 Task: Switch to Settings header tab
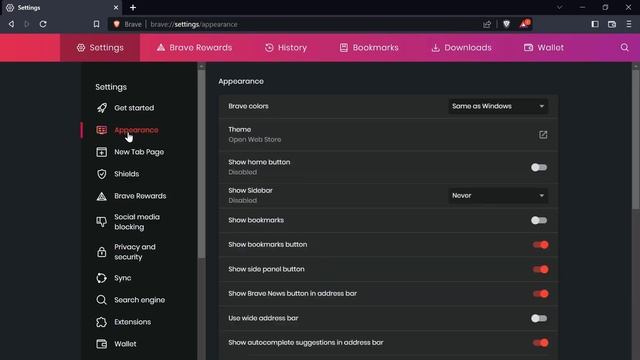click(100, 48)
